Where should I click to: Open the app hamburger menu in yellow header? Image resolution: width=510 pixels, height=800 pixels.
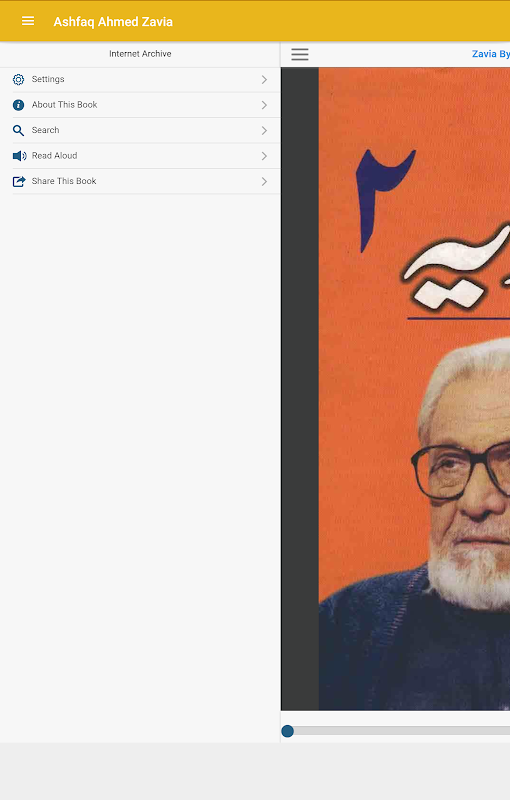(28, 21)
